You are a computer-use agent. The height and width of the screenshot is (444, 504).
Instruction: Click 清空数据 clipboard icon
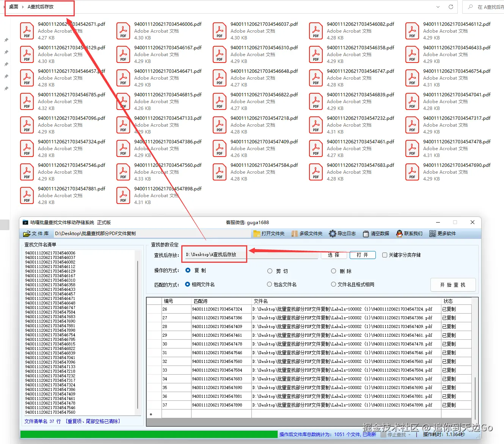[366, 234]
